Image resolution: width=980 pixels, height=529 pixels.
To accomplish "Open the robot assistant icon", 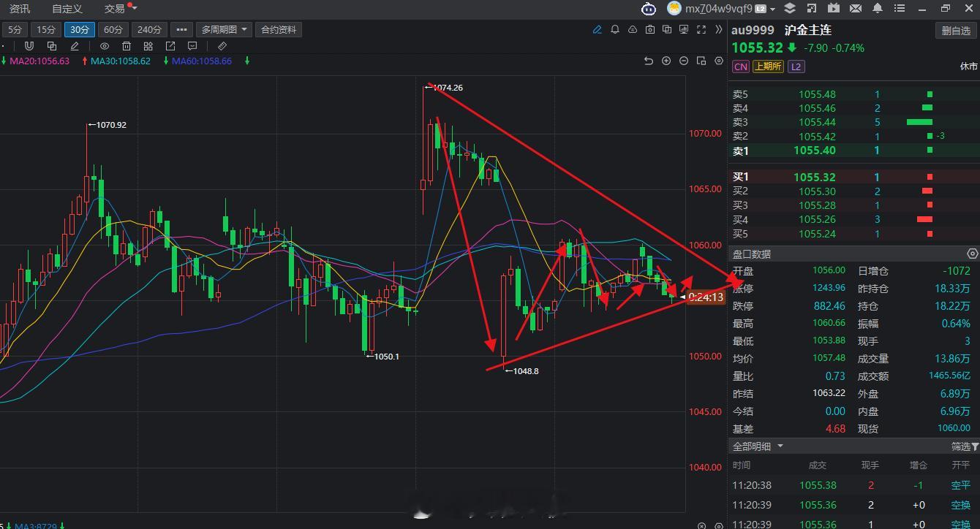I will pos(649,9).
